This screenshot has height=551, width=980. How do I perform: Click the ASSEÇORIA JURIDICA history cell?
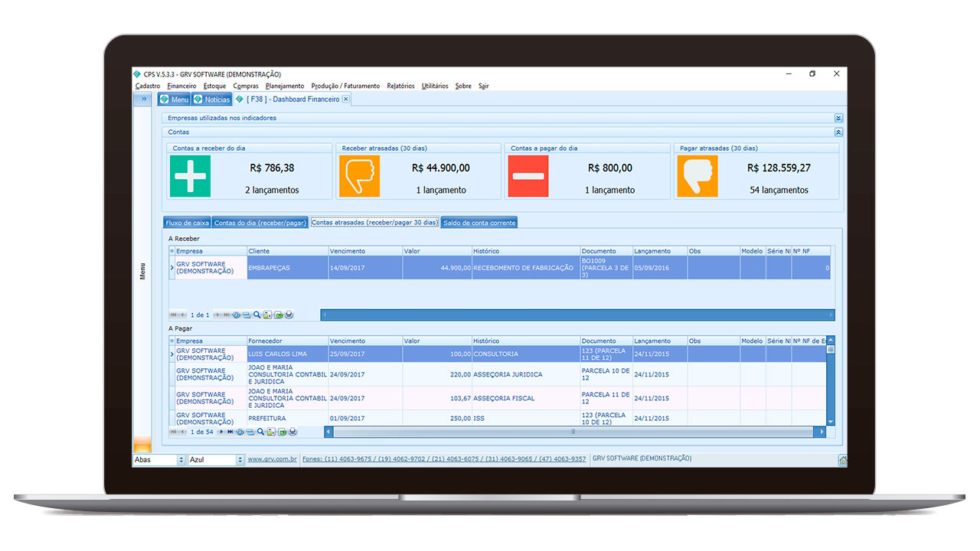click(x=526, y=374)
